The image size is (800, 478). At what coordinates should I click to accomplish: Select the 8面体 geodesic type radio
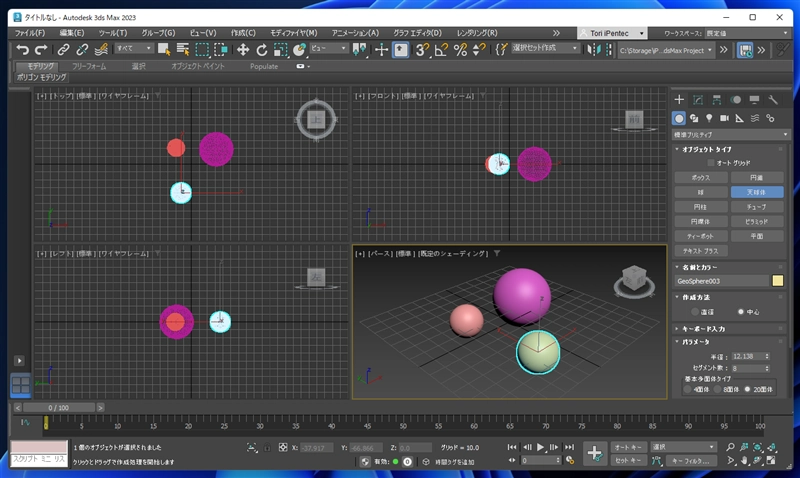click(x=717, y=389)
